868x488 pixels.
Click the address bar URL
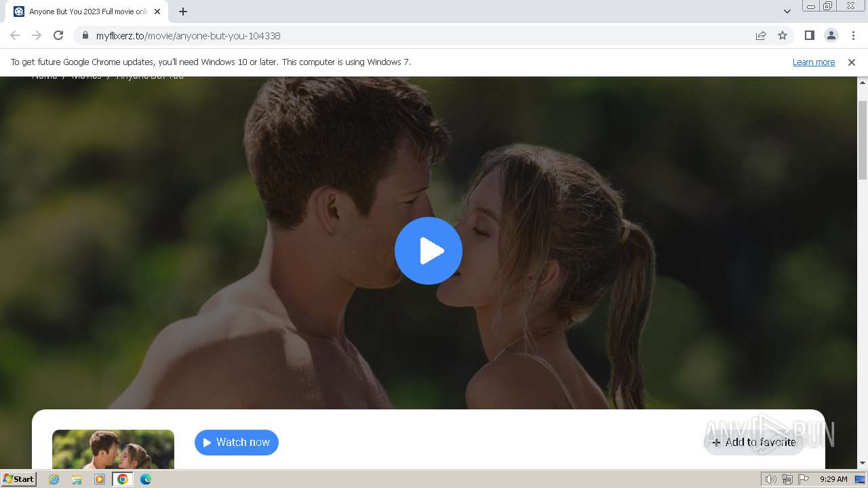pos(189,36)
